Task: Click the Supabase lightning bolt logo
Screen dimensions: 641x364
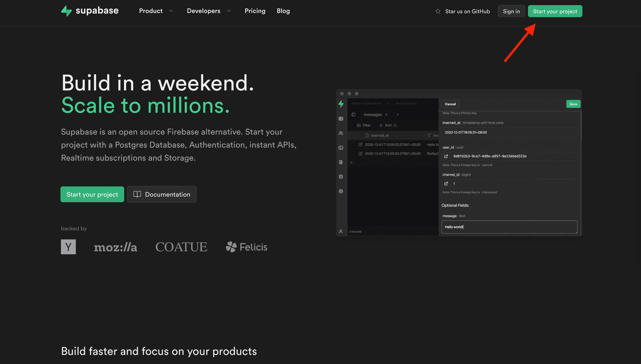Action: click(66, 11)
